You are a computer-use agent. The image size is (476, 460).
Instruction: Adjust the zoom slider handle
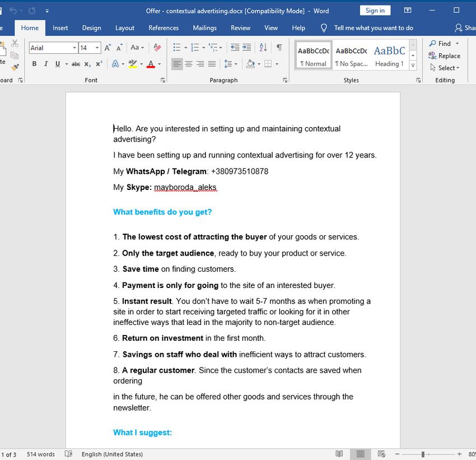coord(423,454)
